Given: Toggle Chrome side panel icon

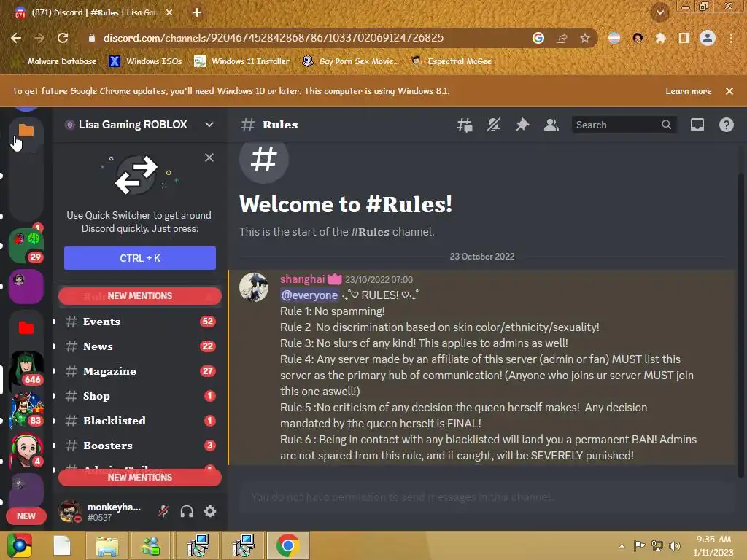Looking at the screenshot, I should (x=684, y=38).
